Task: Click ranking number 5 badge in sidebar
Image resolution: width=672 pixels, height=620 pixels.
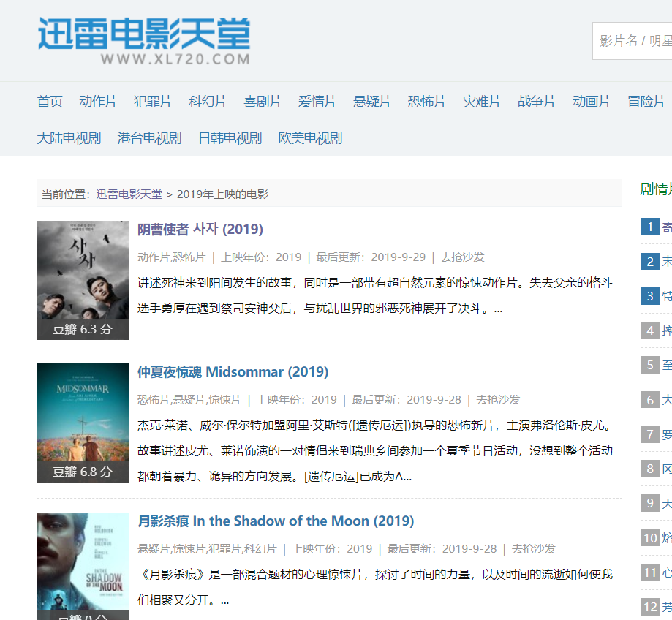Action: (x=650, y=365)
